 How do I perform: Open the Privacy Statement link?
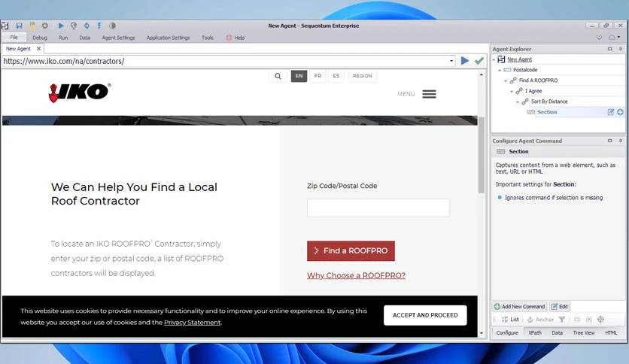[x=192, y=323]
